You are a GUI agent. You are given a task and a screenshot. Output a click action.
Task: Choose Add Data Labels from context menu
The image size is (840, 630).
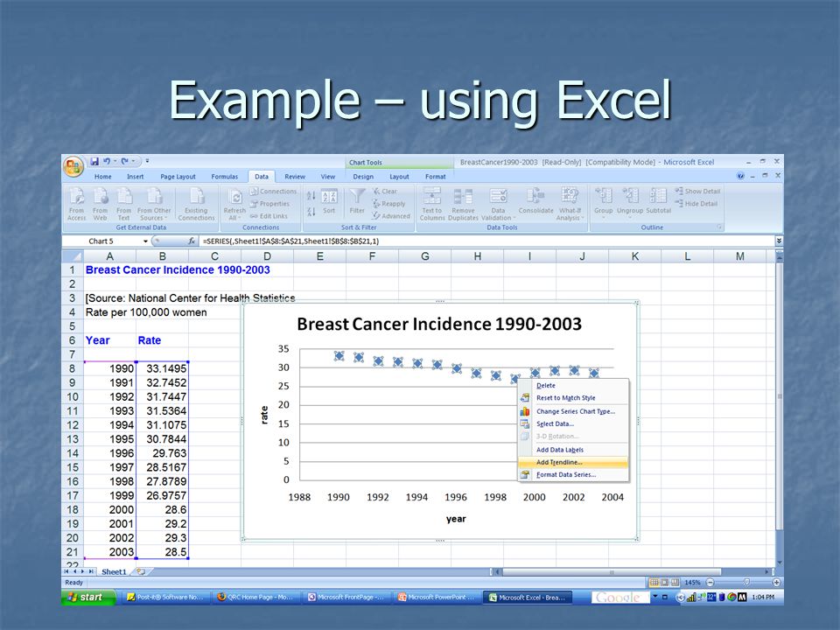[572, 450]
